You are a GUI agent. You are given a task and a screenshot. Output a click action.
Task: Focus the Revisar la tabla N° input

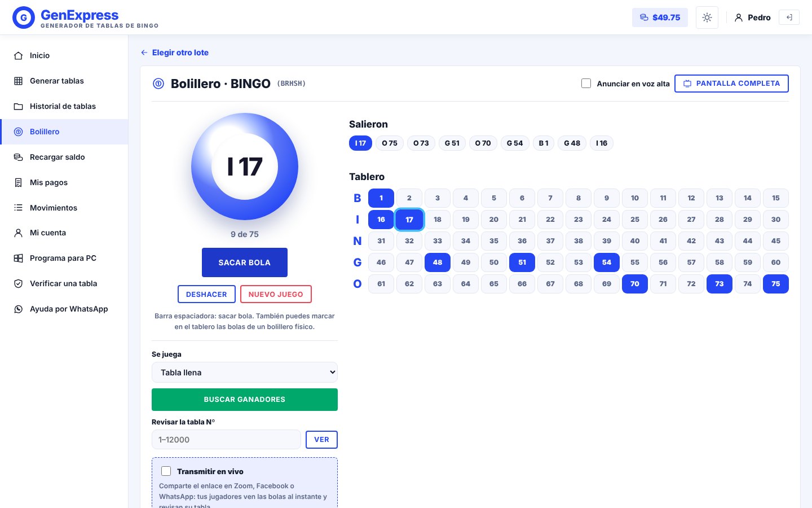226,440
